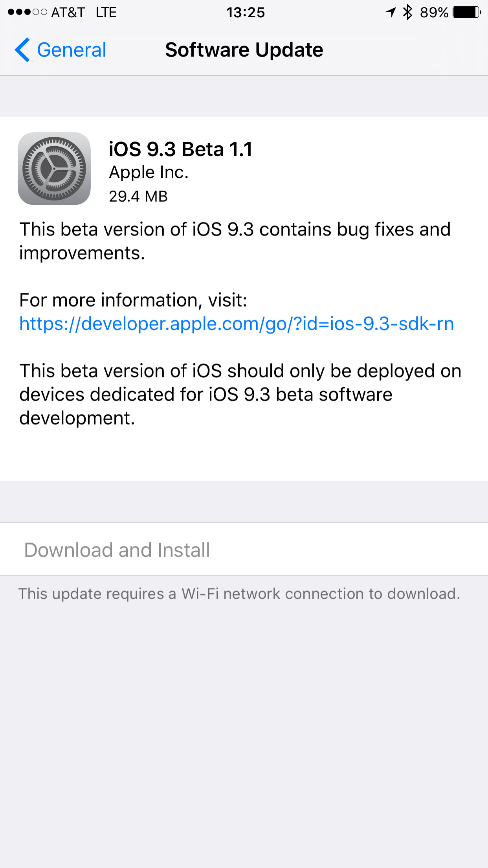Tap the 13:25 clock in status bar
Screen dimensions: 488x868
coord(246,13)
